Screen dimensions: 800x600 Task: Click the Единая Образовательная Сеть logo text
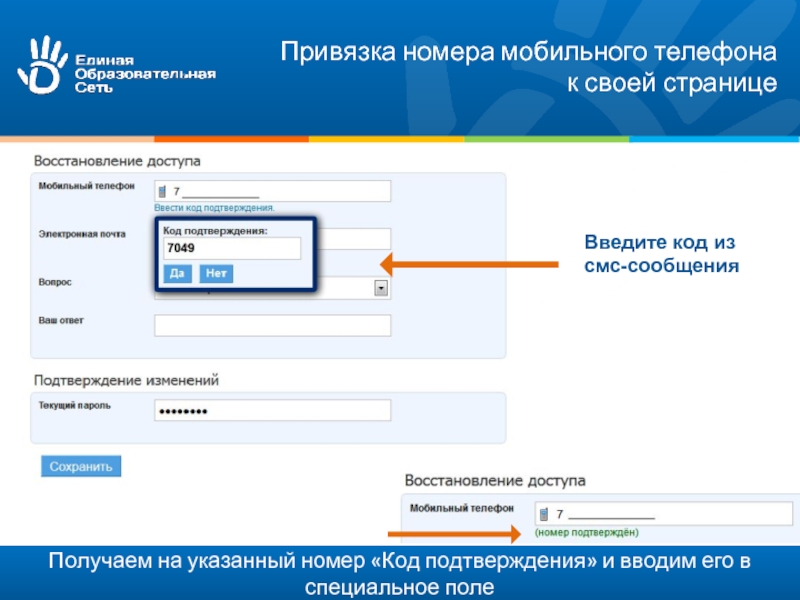(145, 74)
